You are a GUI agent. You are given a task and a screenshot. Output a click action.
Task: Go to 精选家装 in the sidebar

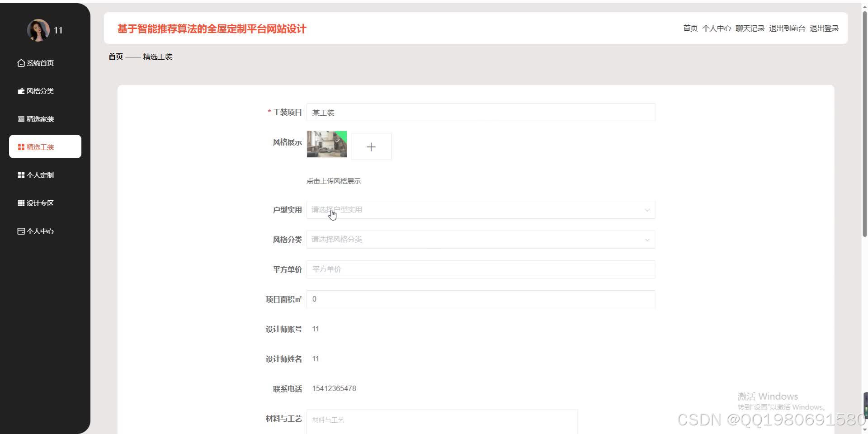(45, 119)
